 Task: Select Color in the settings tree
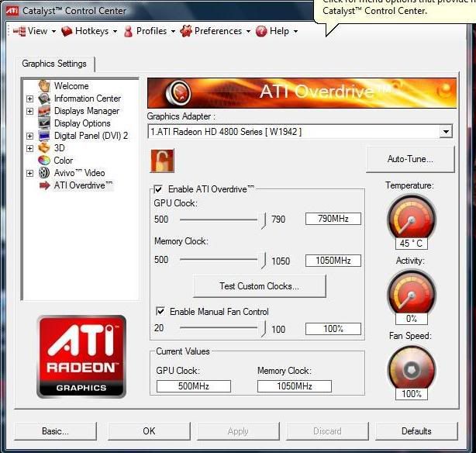tap(64, 161)
